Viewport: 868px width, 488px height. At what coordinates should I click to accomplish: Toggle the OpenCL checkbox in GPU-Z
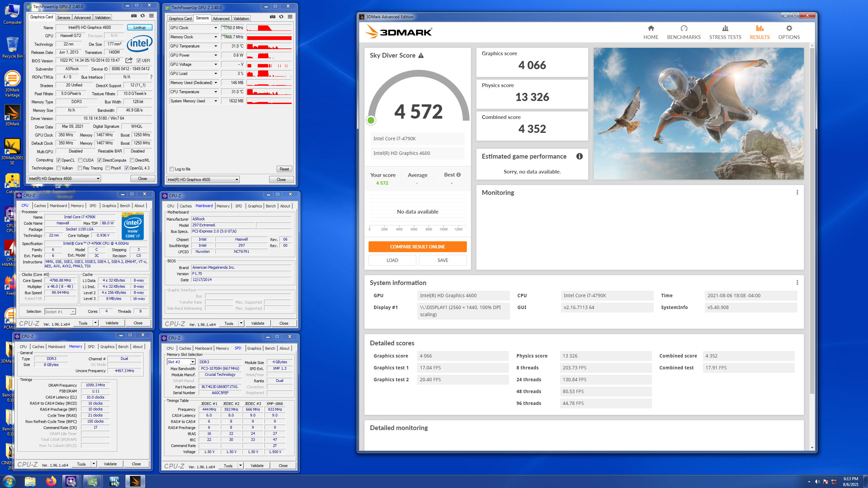(58, 160)
